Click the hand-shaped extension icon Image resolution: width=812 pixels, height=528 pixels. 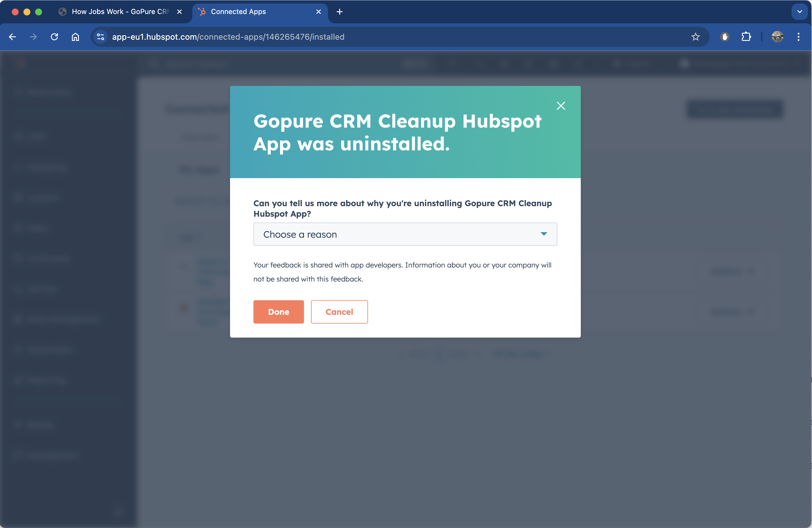[725, 37]
